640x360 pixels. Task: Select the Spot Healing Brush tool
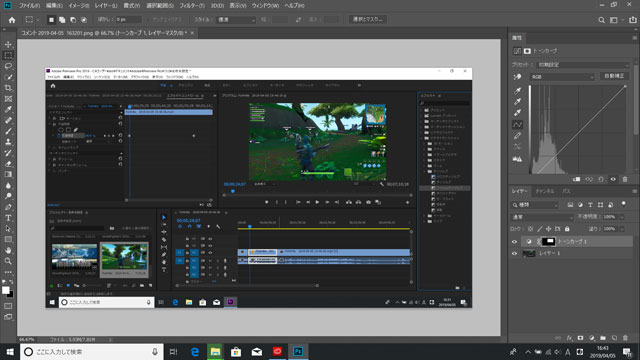coord(8,120)
